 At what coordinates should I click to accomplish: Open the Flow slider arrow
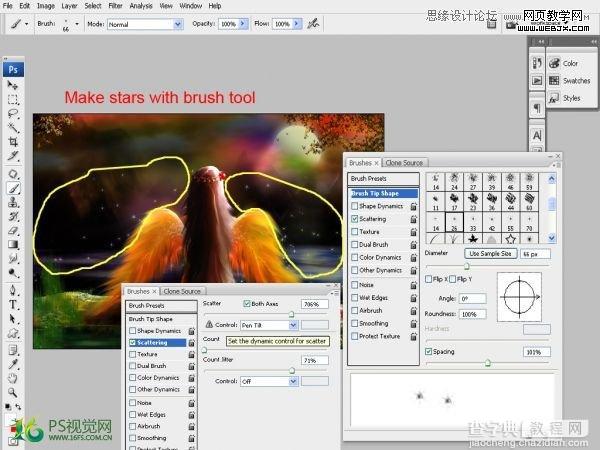point(297,24)
